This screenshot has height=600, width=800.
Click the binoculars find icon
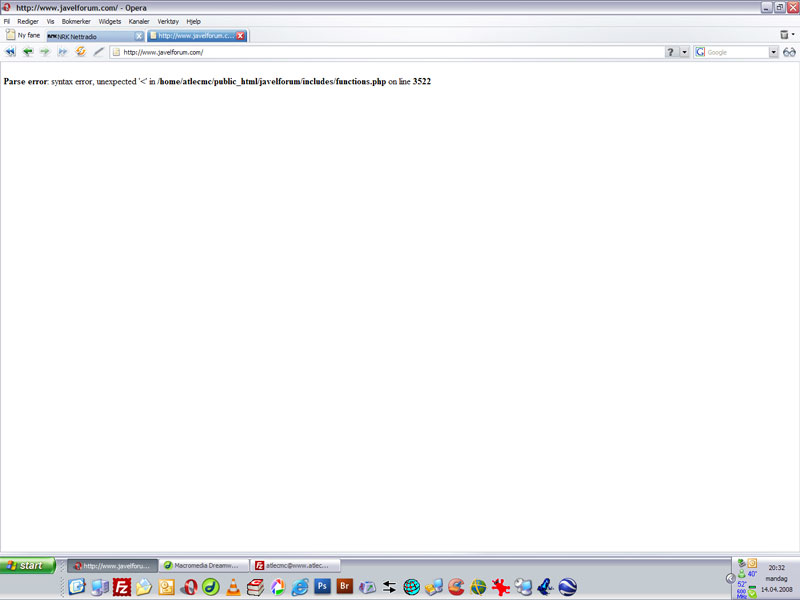[789, 52]
